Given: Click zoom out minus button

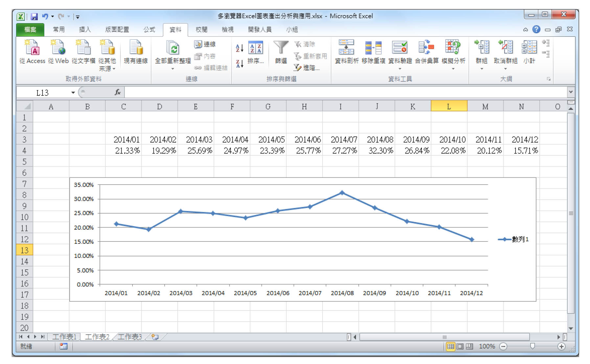Looking at the screenshot, I should pyautogui.click(x=503, y=346).
